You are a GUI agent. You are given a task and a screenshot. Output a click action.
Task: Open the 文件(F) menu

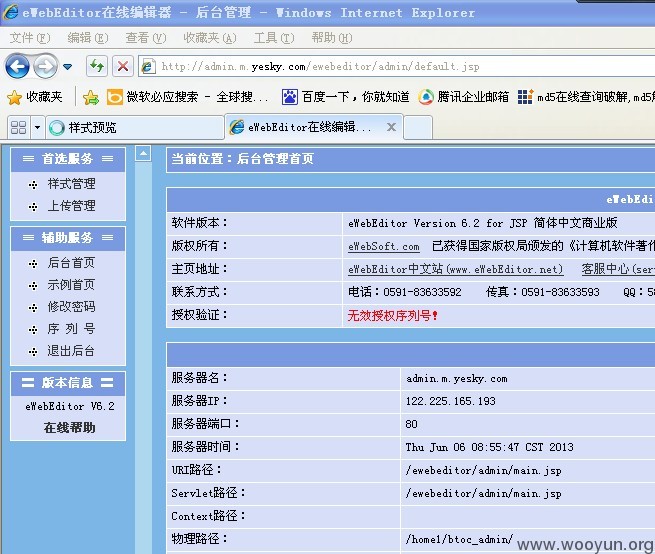[x=30, y=38]
